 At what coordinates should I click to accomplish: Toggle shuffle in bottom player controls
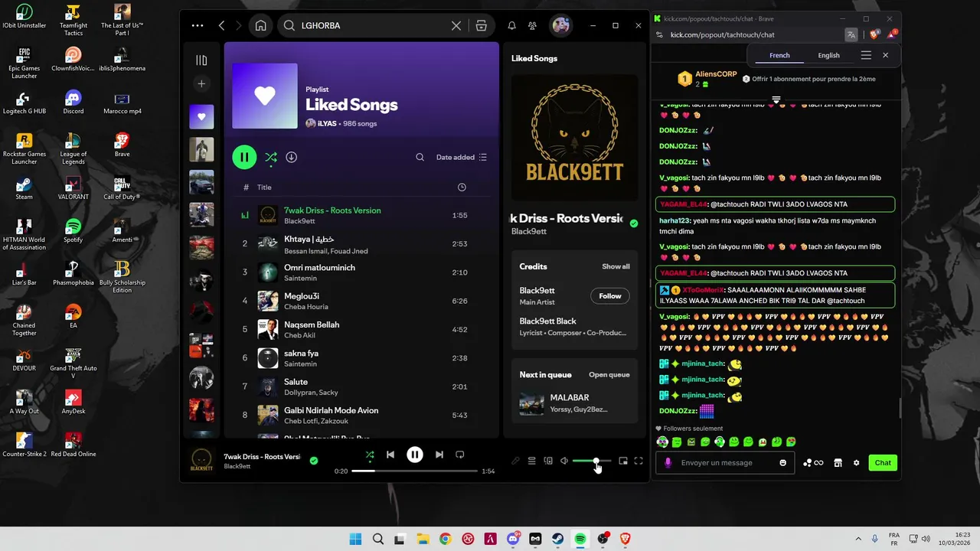(370, 455)
